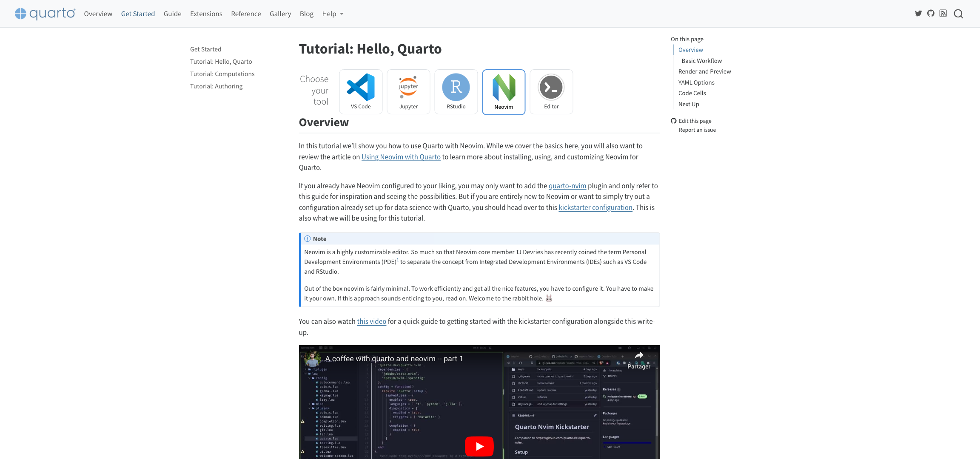Viewport: 980px width, 459px height.
Task: Click Report an issue link
Action: pos(697,130)
